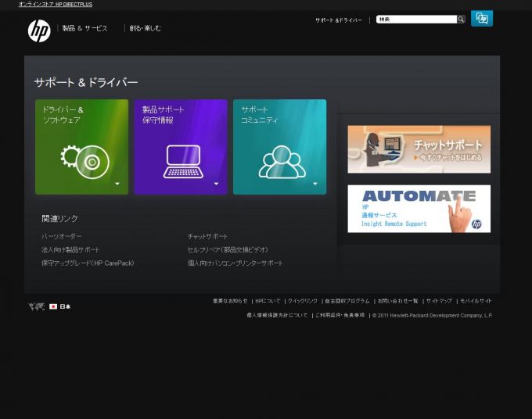532x419 pixels.
Task: Click the search input field
Action: tap(416, 20)
